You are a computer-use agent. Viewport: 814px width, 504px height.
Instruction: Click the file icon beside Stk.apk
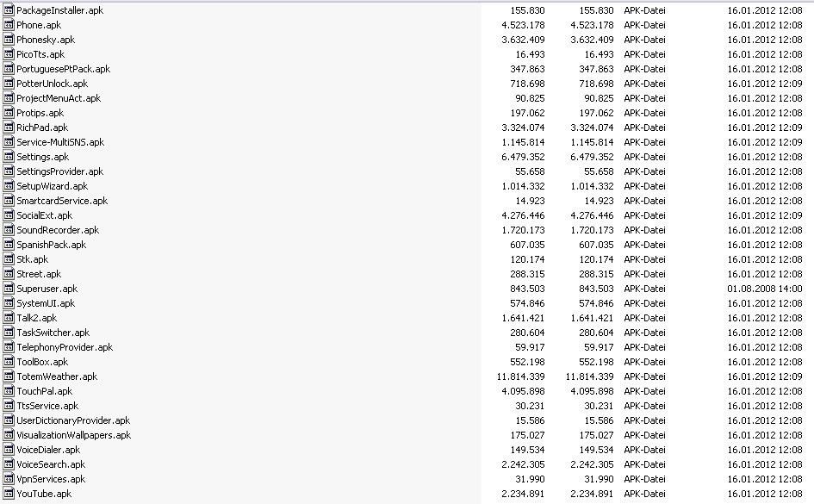(9, 259)
